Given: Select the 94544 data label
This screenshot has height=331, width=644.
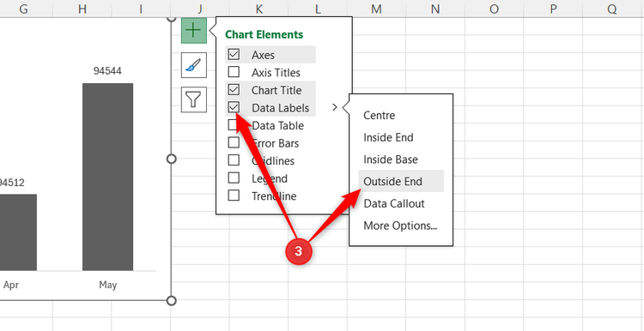Looking at the screenshot, I should [107, 71].
